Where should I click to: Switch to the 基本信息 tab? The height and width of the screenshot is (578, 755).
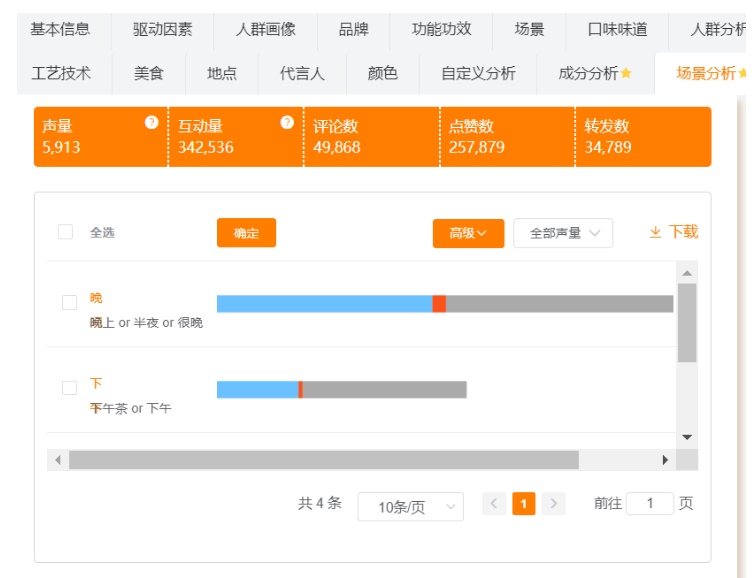pos(60,29)
